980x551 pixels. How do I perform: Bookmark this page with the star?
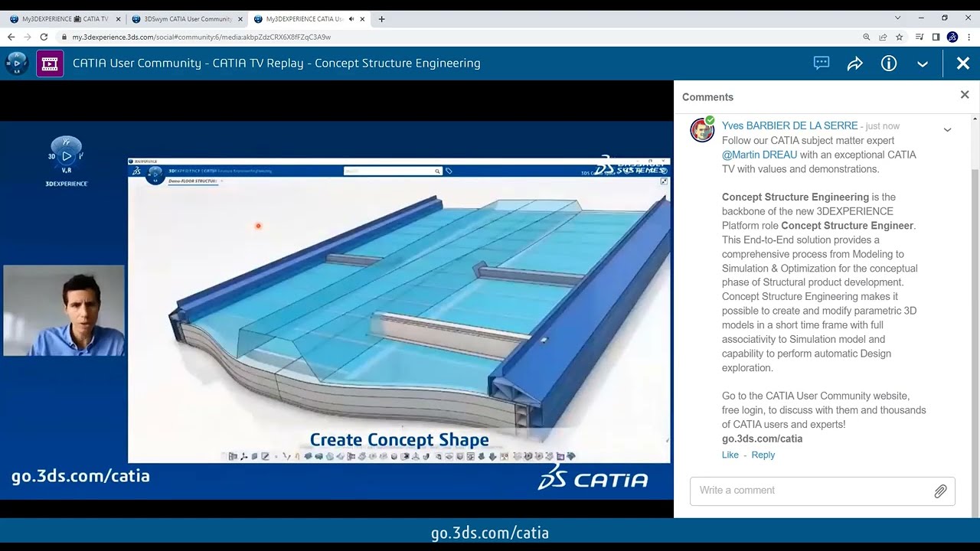point(900,37)
